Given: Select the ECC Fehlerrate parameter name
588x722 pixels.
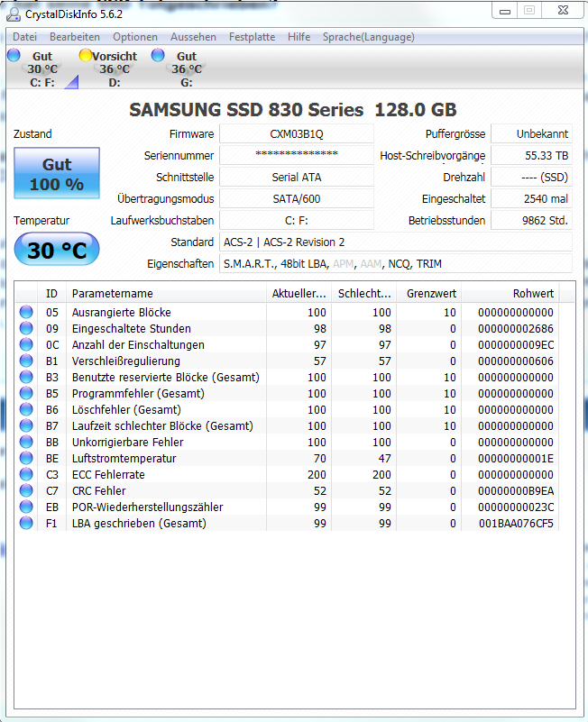Looking at the screenshot, I should [x=108, y=474].
